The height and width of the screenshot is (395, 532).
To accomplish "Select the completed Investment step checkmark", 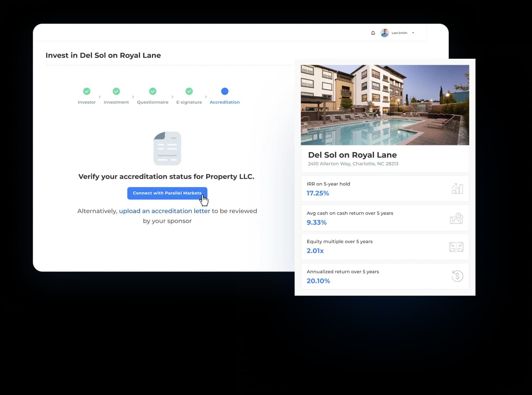I will coord(116,91).
